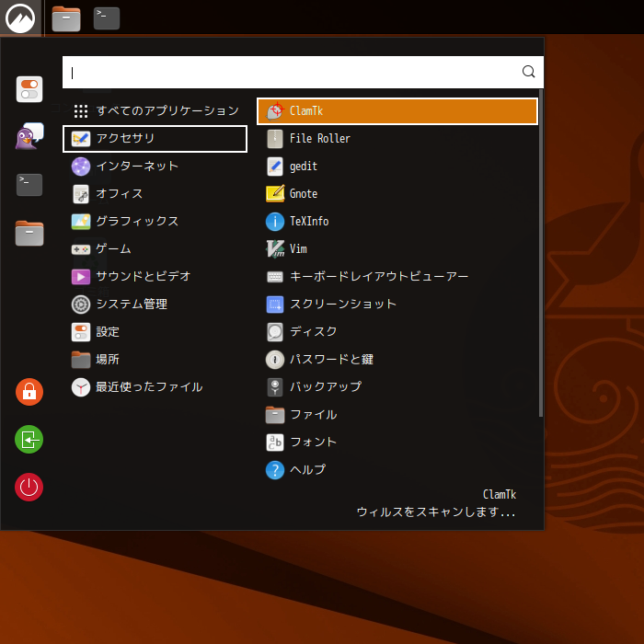Launch バックアップ application
Image resolution: width=644 pixels, height=644 pixels.
(x=397, y=387)
